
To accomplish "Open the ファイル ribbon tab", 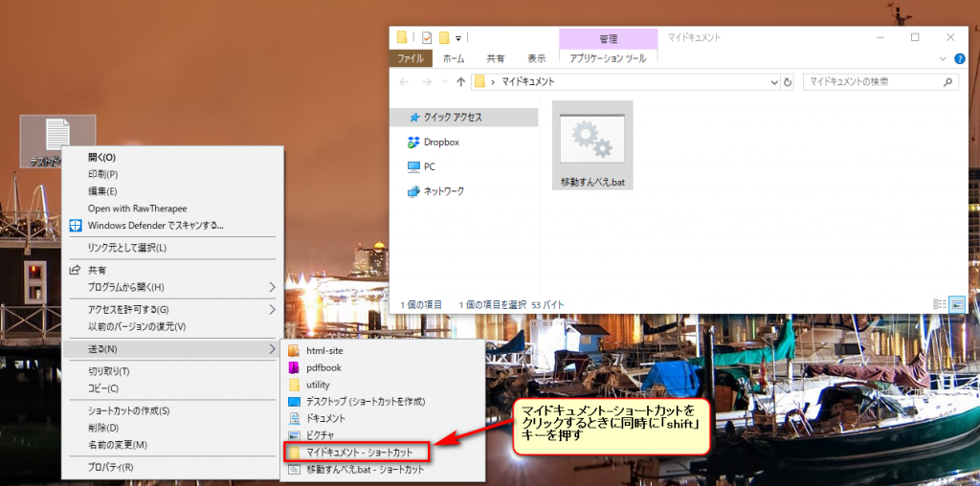I will (411, 58).
